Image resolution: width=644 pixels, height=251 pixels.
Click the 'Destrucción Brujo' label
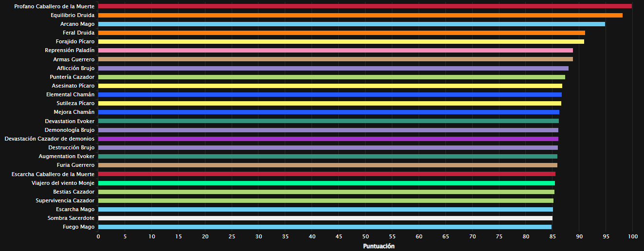pos(72,147)
